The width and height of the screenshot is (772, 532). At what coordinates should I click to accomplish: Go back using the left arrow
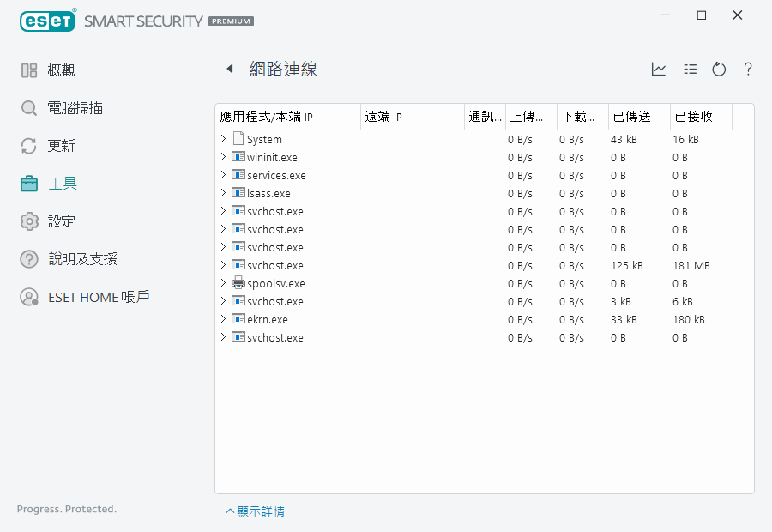tap(229, 69)
